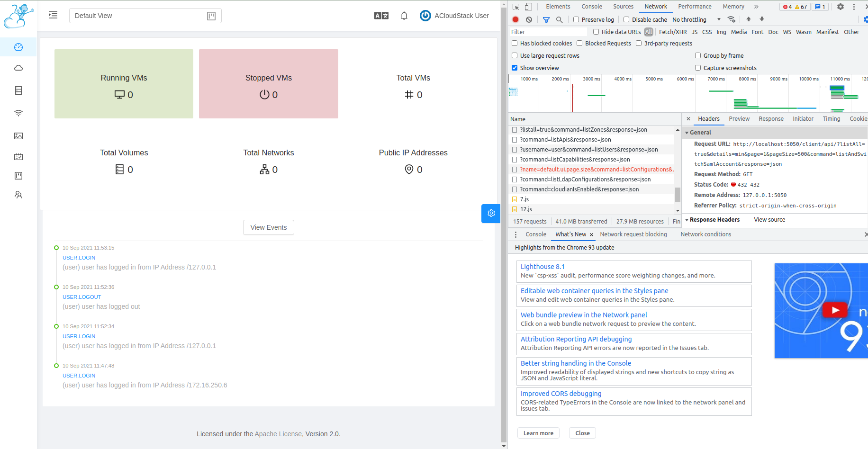Click the network Filter input field
Image resolution: width=868 pixels, height=449 pixels.
pos(548,32)
